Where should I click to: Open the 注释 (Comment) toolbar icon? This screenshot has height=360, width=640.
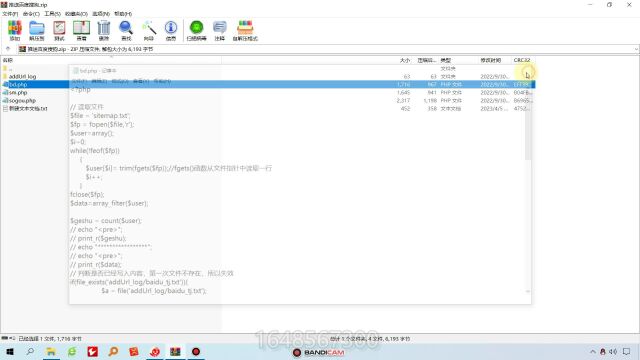220,31
